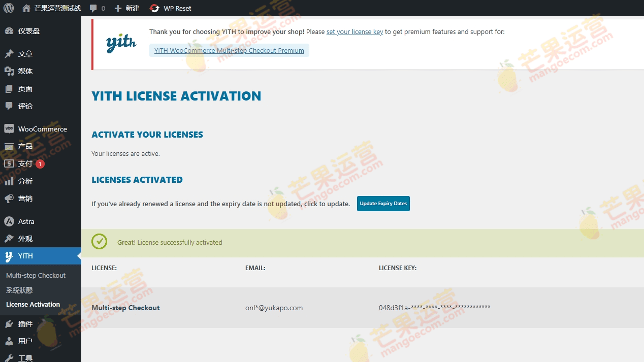Click the LICENSE KEY column header

(x=398, y=268)
